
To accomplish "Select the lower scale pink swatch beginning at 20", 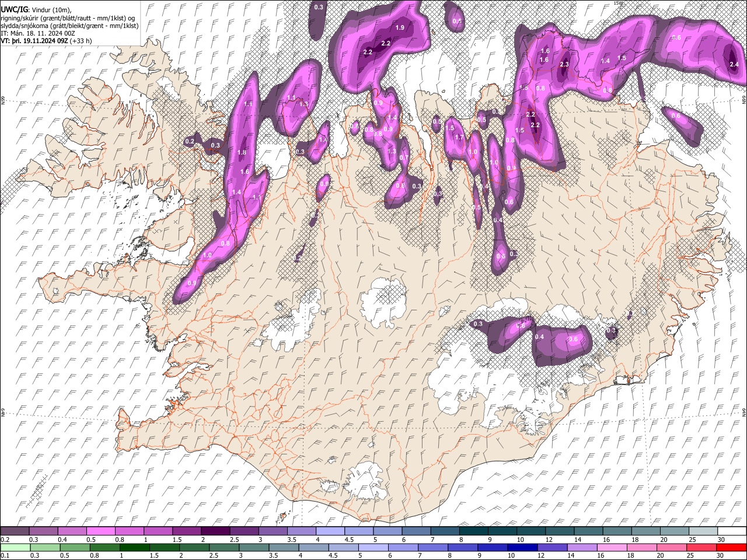I will pos(671,547).
